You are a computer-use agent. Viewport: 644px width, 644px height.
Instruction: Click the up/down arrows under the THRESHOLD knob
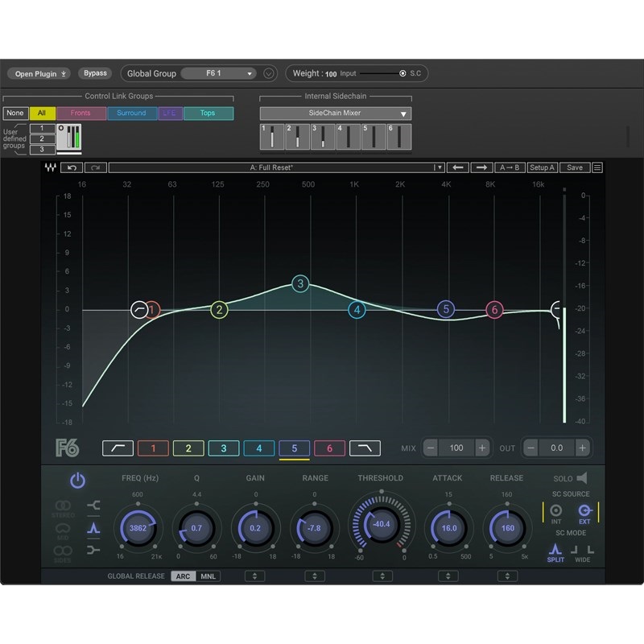pos(382,576)
